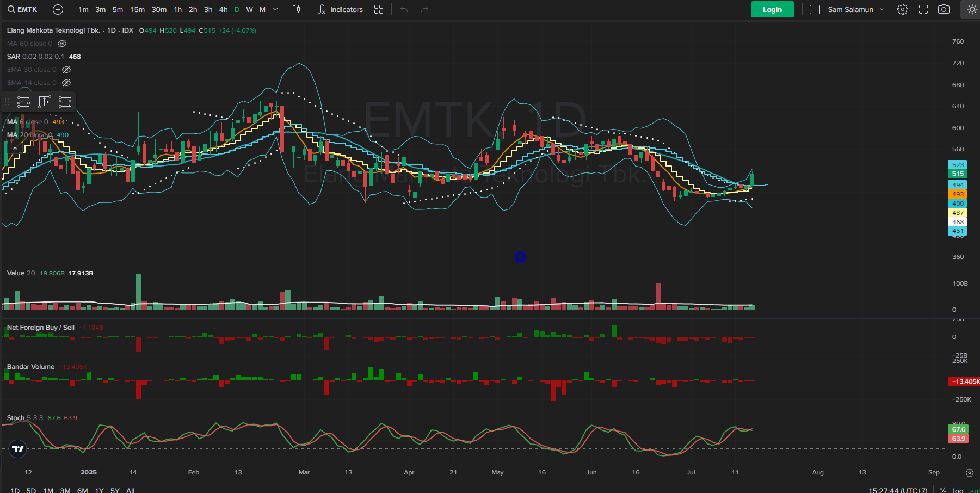Select the daily D timeframe
The image size is (980, 493).
click(x=237, y=9)
